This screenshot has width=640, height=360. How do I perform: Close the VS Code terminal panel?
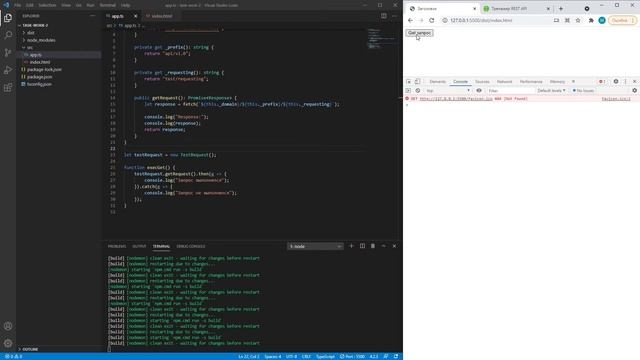(394, 246)
